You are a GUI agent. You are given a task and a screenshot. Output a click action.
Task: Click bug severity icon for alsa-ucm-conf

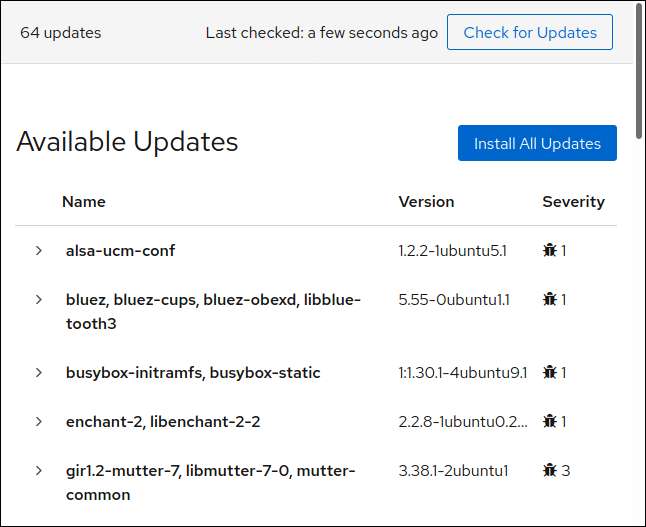click(x=549, y=251)
